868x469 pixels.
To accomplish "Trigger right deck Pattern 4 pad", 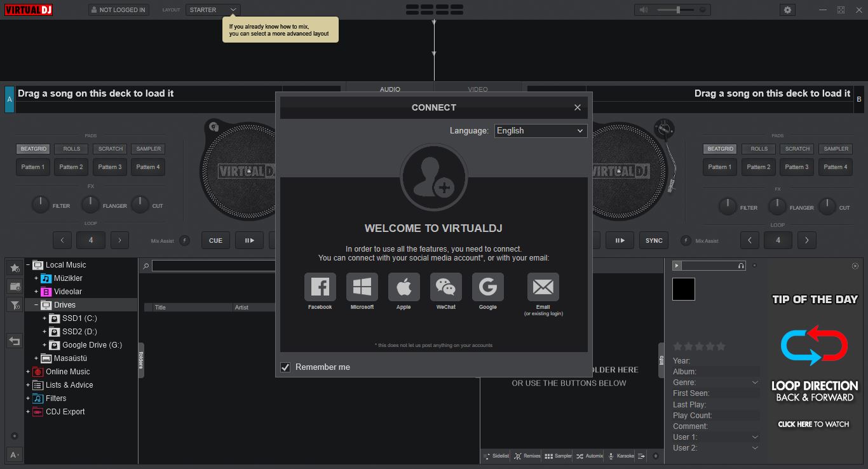I will pyautogui.click(x=836, y=167).
